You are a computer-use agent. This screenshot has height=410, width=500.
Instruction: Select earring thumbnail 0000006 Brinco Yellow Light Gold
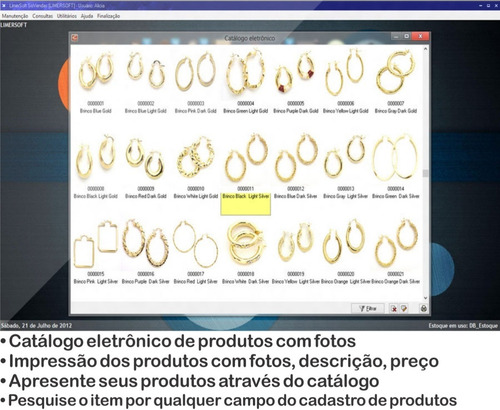pos(346,73)
